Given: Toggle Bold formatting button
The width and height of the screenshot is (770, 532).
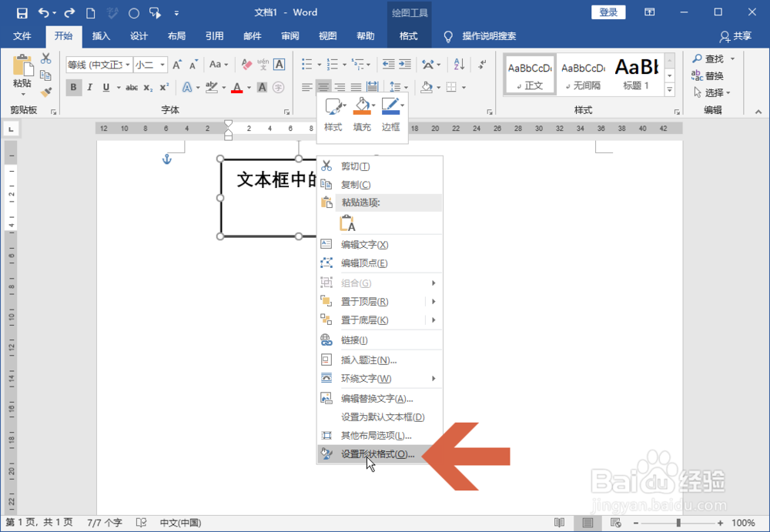Looking at the screenshot, I should pos(74,88).
